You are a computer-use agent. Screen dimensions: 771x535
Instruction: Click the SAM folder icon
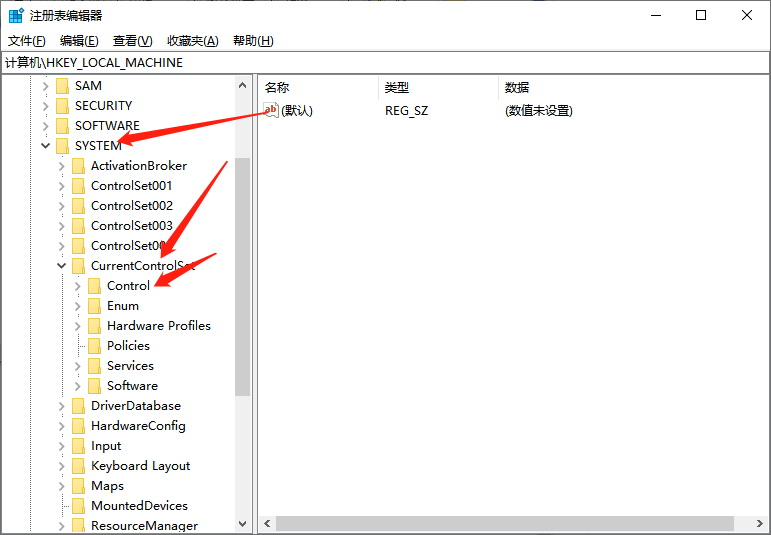tap(62, 86)
